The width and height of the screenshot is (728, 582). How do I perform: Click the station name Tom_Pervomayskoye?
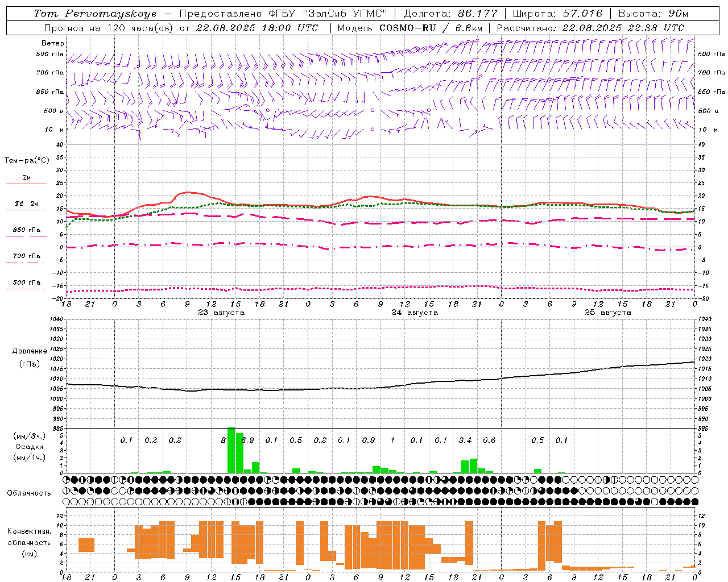tap(94, 14)
